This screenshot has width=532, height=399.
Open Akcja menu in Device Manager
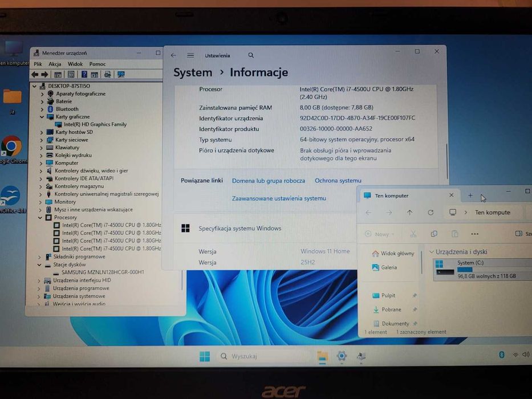(x=55, y=64)
